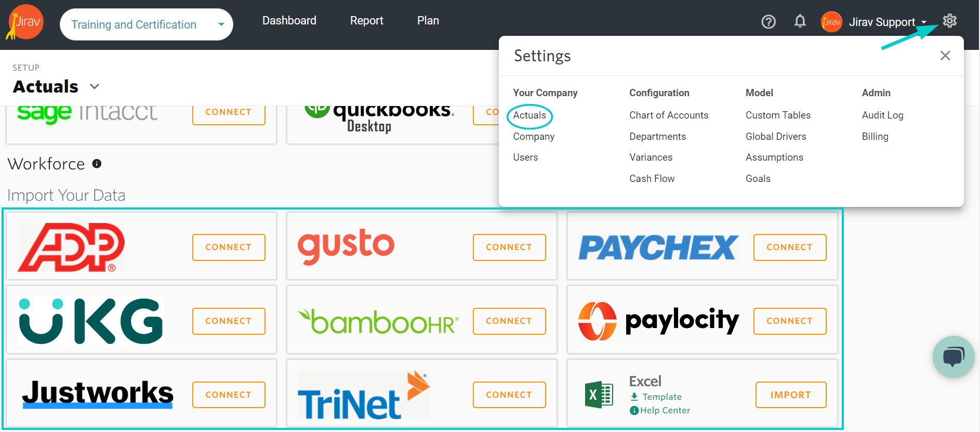Click the BambooHR logo

[x=378, y=322]
